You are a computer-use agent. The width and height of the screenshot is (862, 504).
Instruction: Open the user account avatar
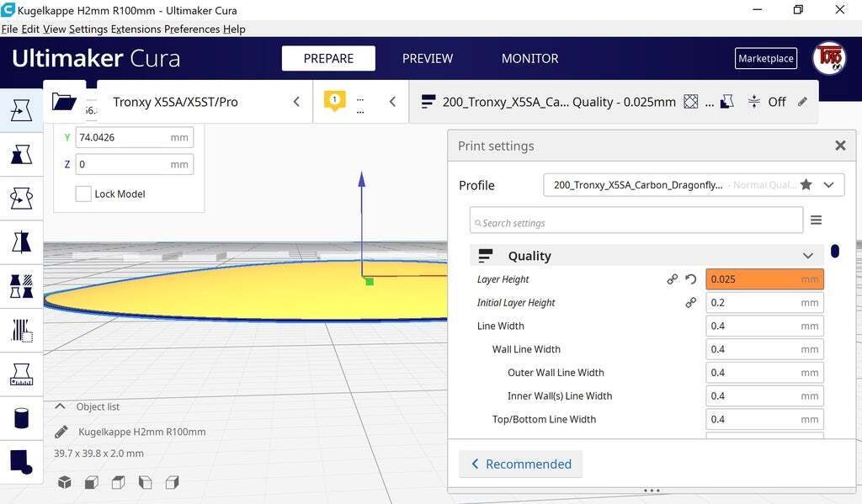click(829, 58)
